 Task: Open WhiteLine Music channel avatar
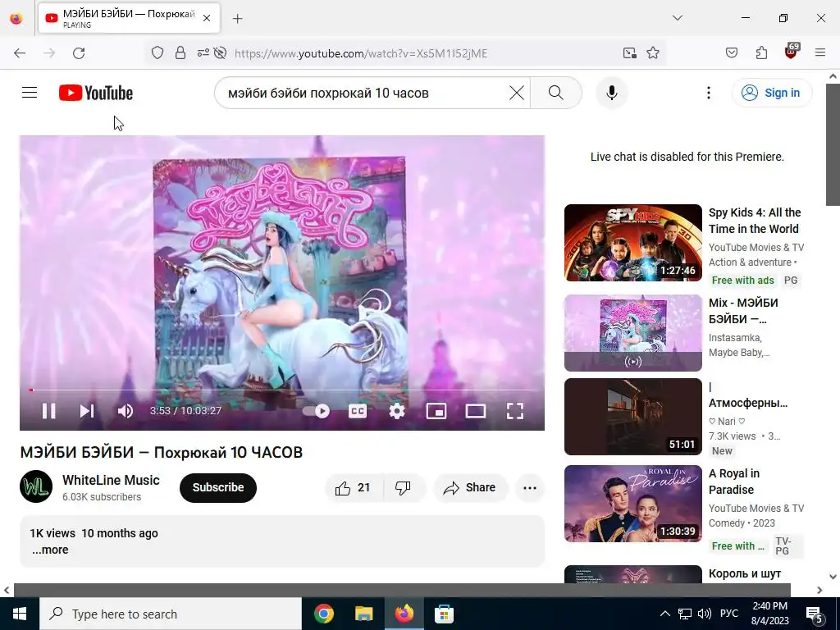36,486
